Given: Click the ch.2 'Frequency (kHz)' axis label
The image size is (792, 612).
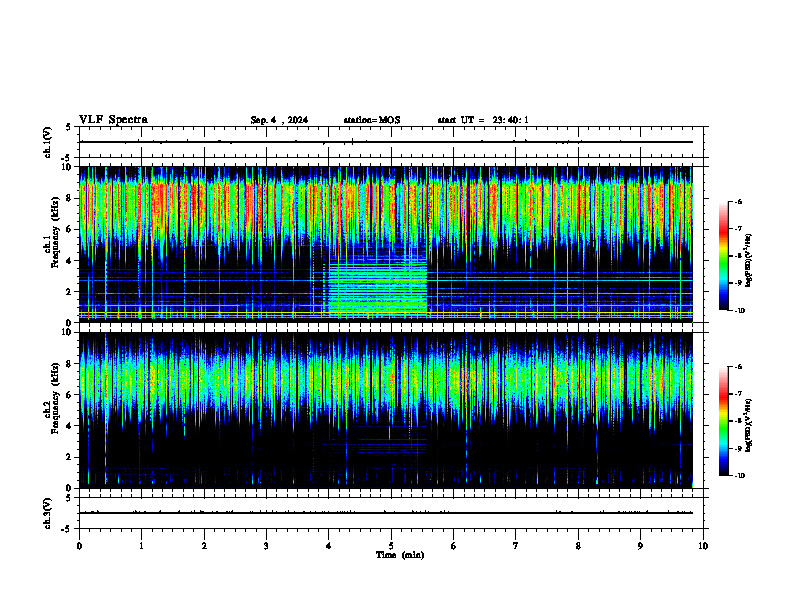Looking at the screenshot, I should (55, 398).
